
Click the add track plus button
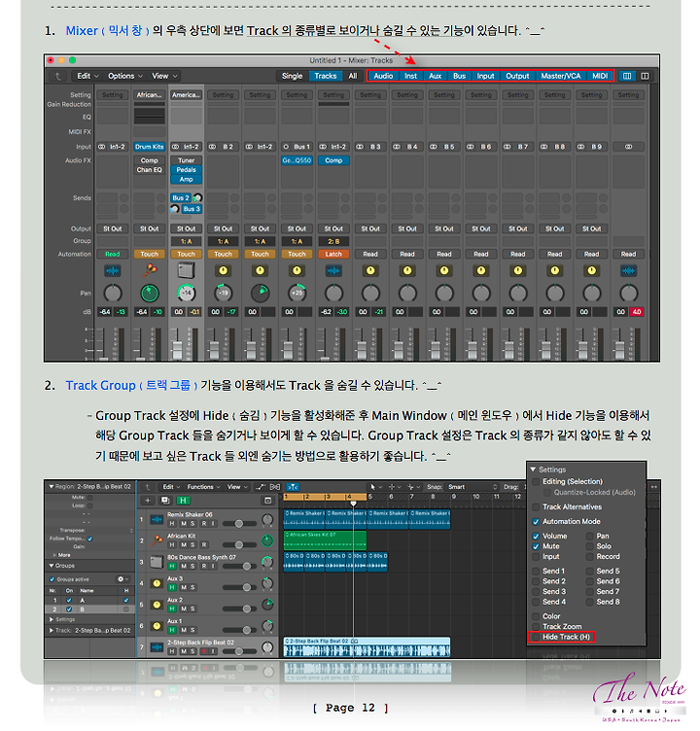click(x=148, y=501)
